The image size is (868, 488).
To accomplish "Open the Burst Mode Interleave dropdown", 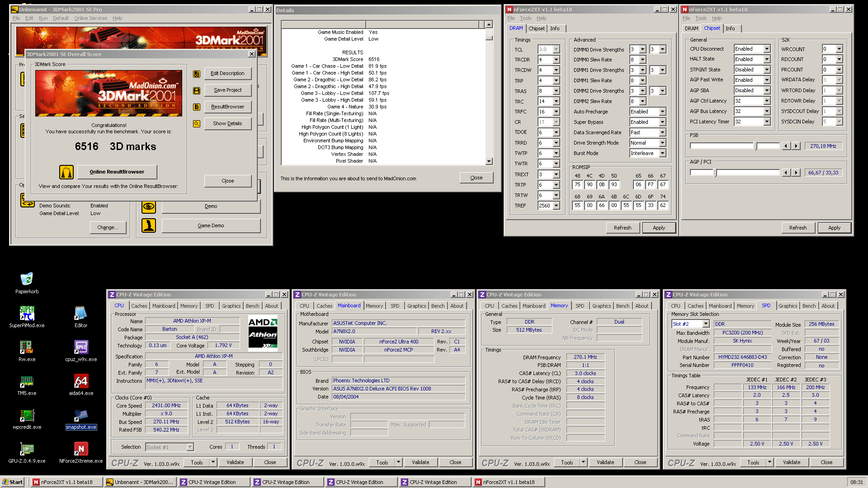I will click(662, 153).
